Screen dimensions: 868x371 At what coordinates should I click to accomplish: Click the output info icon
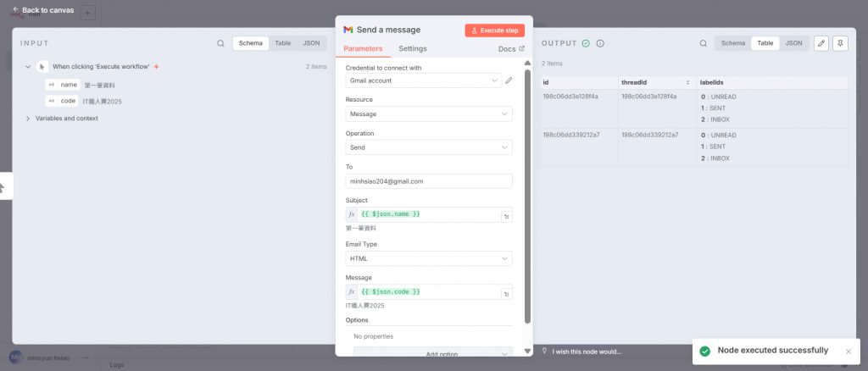click(599, 43)
